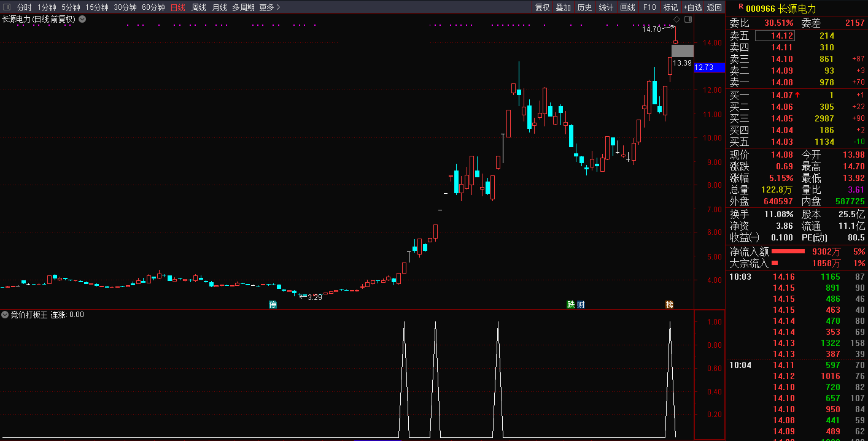Click the 卖四 price 14.11
The width and height of the screenshot is (868, 441).
coord(782,47)
